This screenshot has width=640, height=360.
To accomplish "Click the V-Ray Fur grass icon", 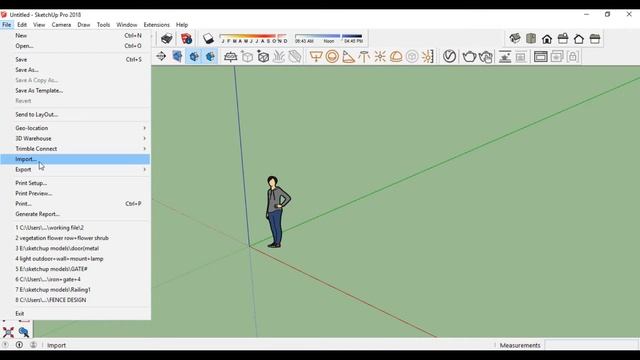I will point(279,56).
